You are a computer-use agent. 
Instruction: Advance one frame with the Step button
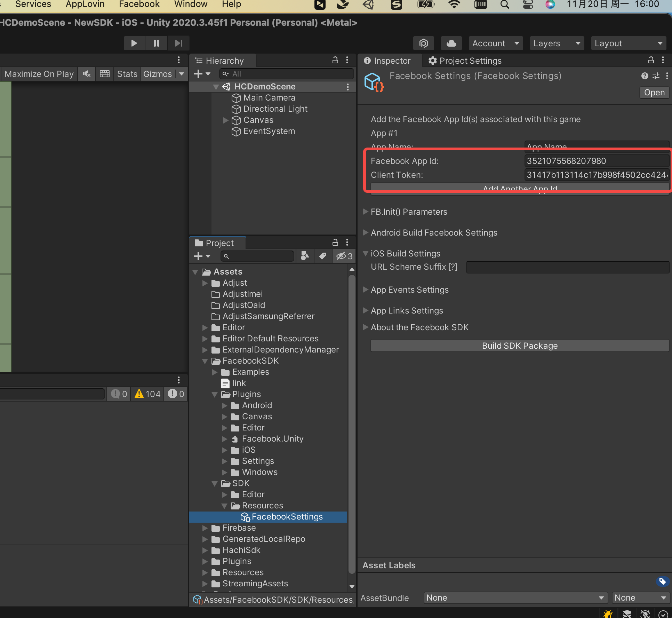178,43
